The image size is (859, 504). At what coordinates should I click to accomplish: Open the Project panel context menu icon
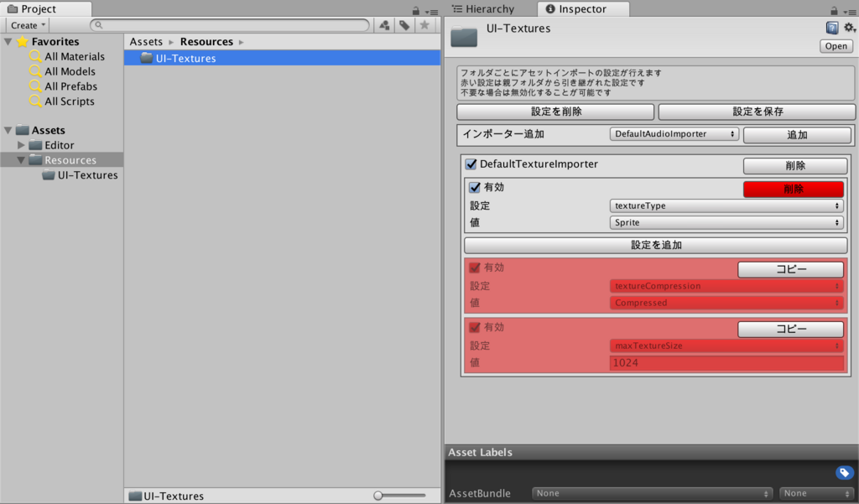pyautogui.click(x=432, y=11)
